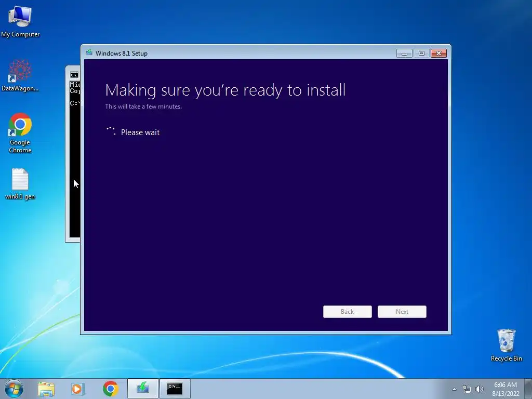Open the Windows Start menu orb
532x399 pixels.
pyautogui.click(x=14, y=389)
